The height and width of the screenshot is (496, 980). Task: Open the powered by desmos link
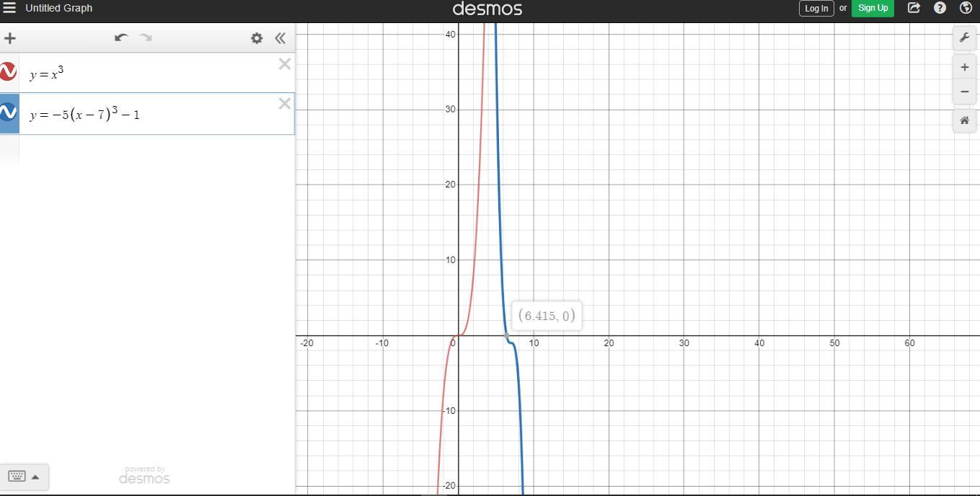click(x=144, y=475)
